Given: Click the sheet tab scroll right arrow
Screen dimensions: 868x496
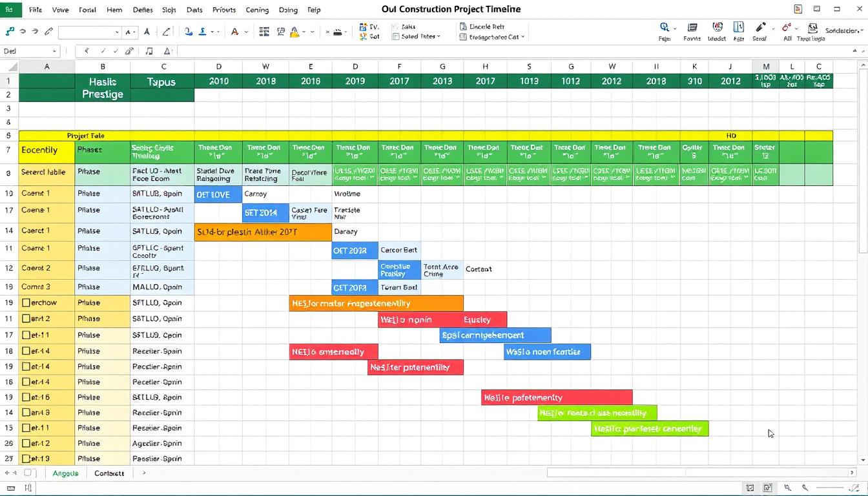Looking at the screenshot, I should pyautogui.click(x=144, y=473).
